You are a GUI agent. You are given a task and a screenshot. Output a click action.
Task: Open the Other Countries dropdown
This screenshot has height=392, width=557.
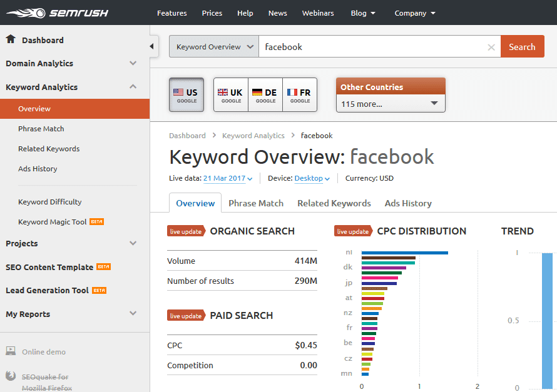(391, 104)
